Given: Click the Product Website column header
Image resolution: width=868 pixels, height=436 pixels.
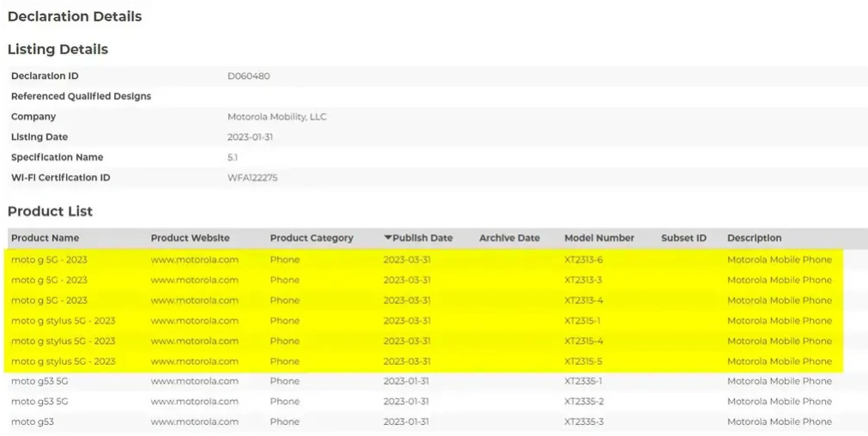Looking at the screenshot, I should coord(190,238).
